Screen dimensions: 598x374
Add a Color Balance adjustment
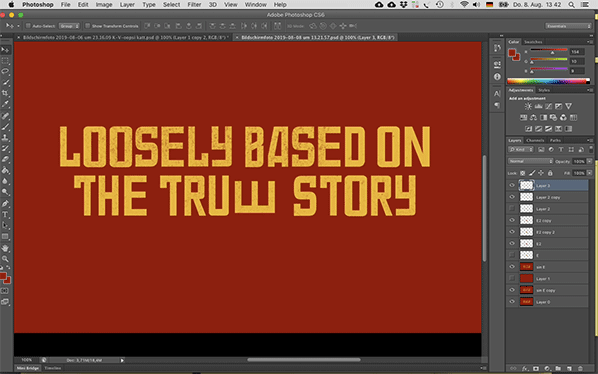pos(534,117)
